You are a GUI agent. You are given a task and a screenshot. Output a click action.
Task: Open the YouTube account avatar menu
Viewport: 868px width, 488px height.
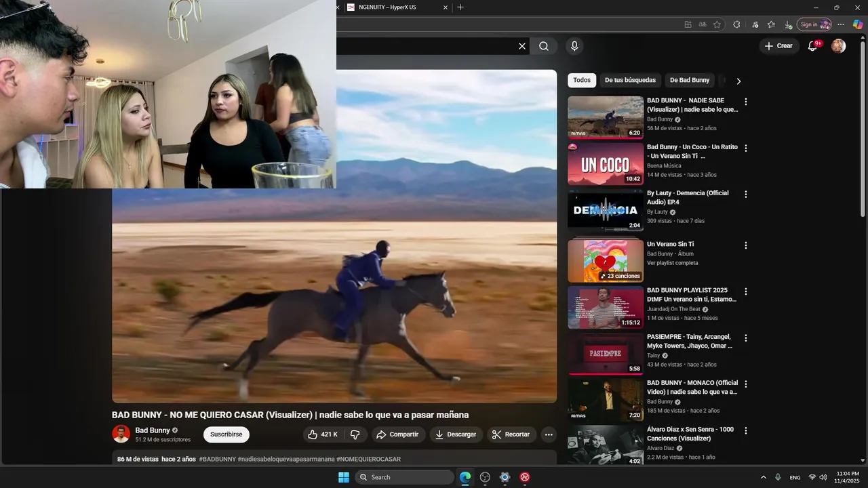point(839,46)
